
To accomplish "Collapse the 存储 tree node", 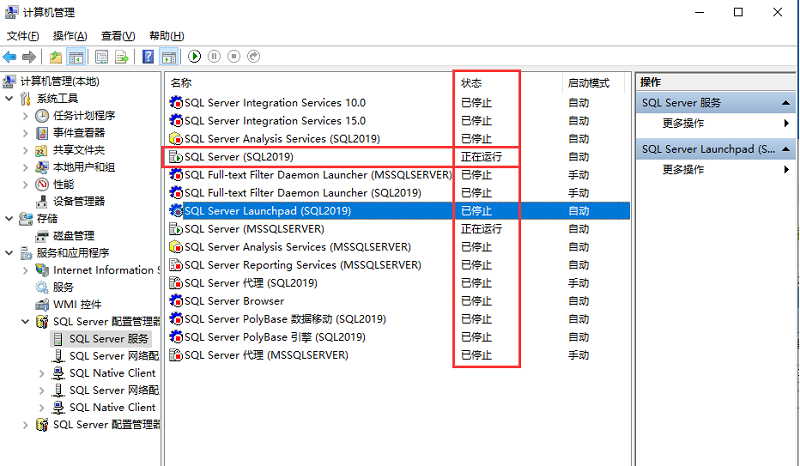I will [x=9, y=218].
